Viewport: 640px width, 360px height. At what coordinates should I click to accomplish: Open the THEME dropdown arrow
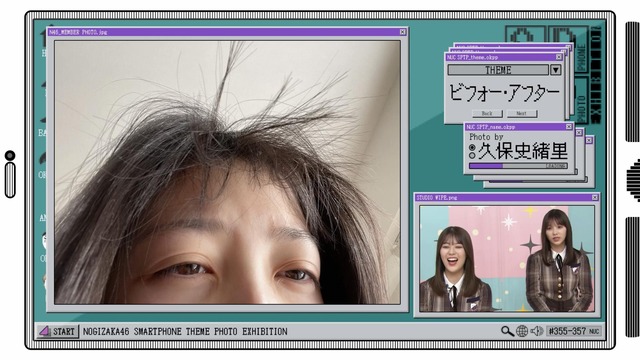coord(555,70)
